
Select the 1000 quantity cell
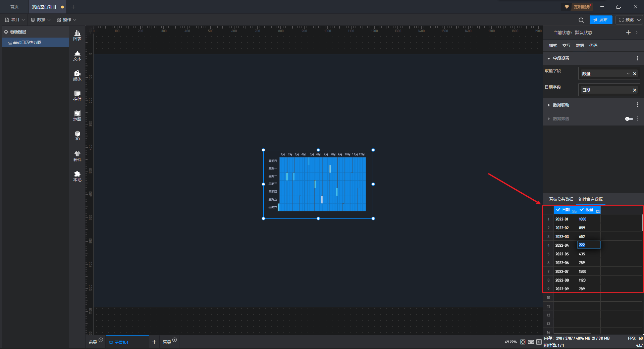point(589,219)
